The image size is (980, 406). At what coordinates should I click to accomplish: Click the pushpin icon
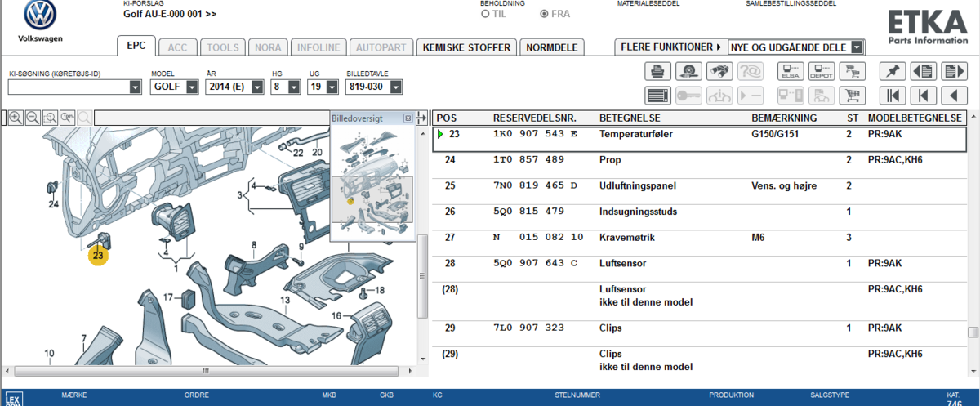click(x=893, y=71)
